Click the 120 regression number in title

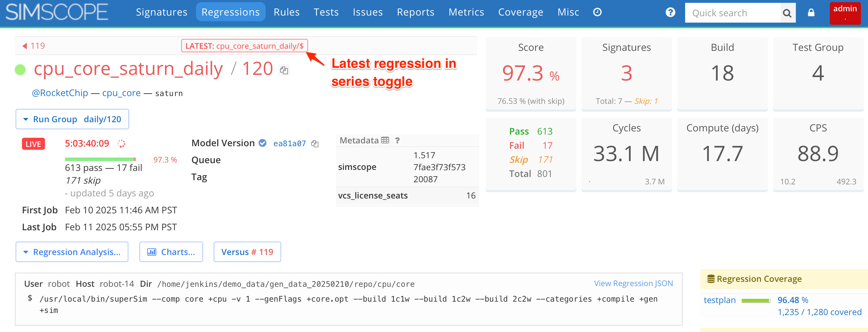click(257, 69)
